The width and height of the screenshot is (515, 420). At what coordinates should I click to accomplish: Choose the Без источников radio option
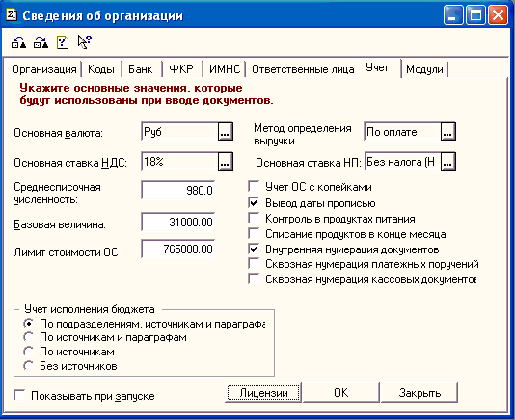click(x=29, y=366)
